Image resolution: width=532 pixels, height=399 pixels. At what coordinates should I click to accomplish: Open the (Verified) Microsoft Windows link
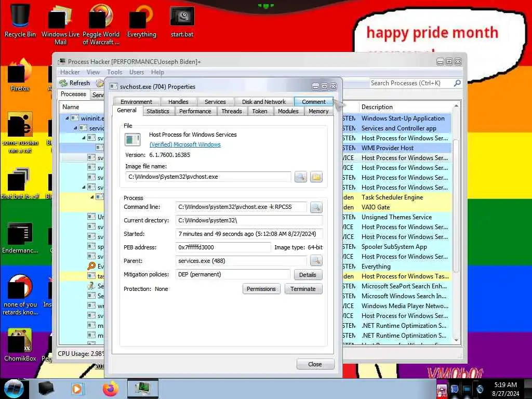coord(185,144)
